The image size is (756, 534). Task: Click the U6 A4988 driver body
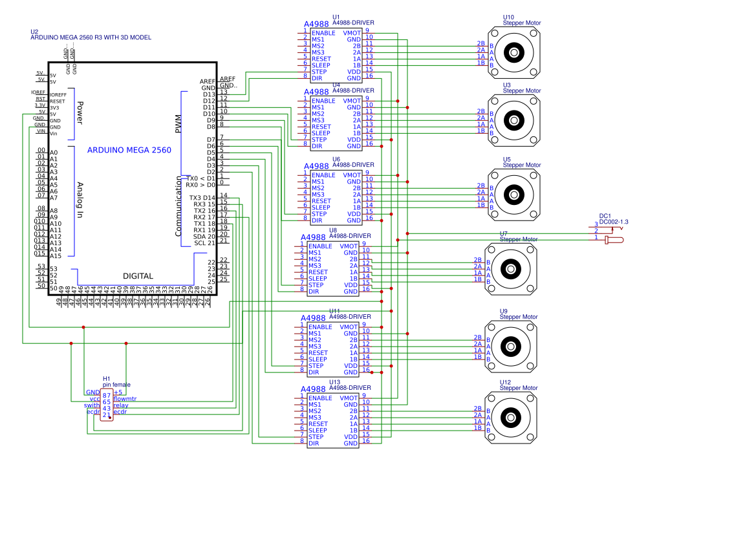(336, 198)
